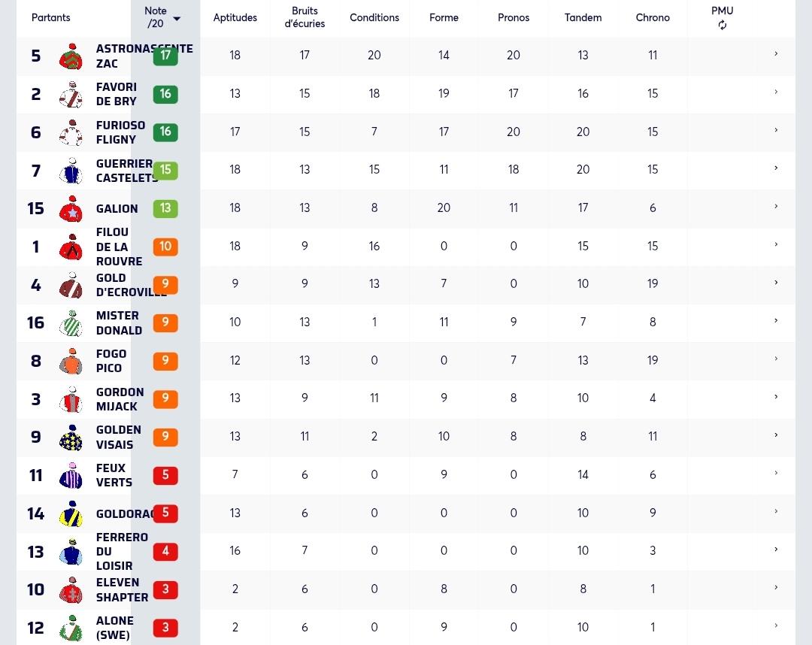Viewport: 812px width, 645px height.
Task: Sort by the Chrono column header
Action: pos(653,17)
